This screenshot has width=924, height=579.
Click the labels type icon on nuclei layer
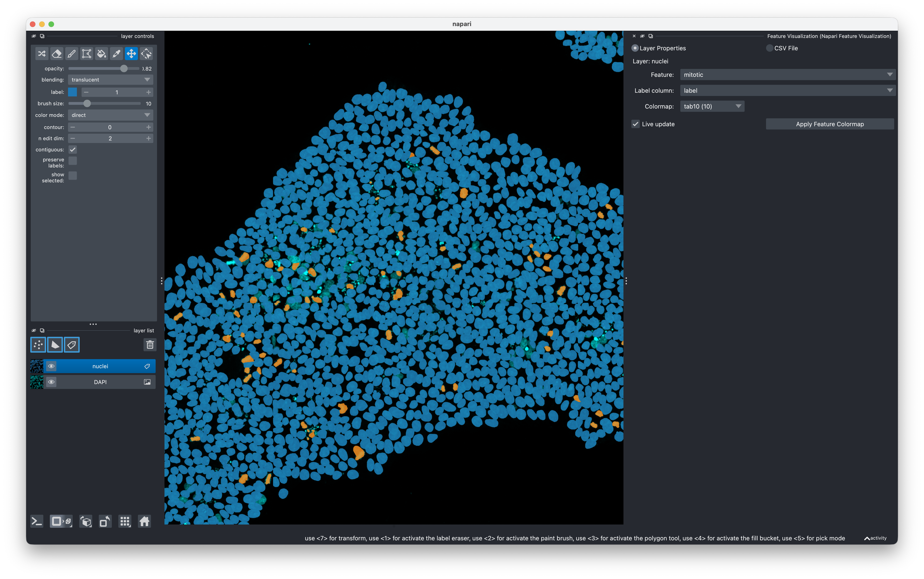tap(147, 366)
